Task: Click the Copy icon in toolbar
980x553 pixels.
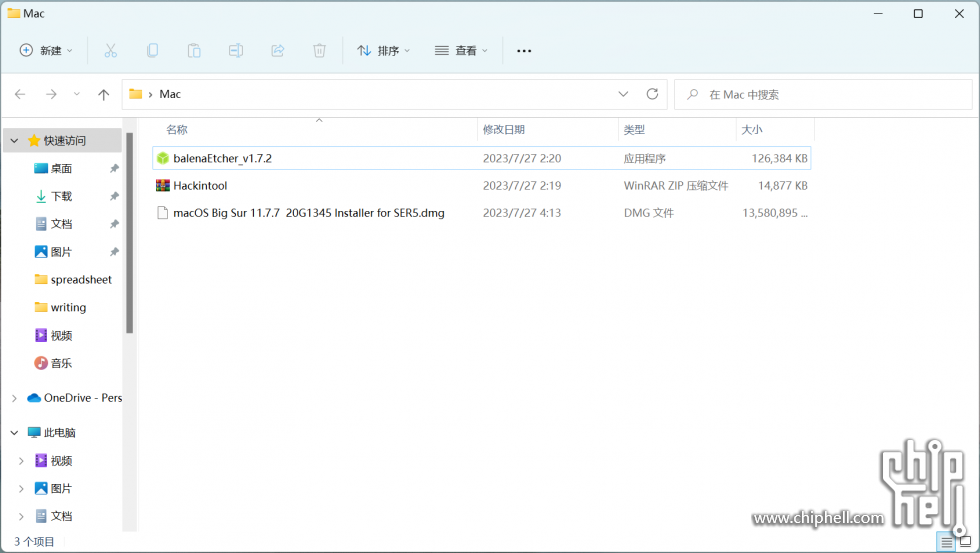Action: (x=152, y=51)
